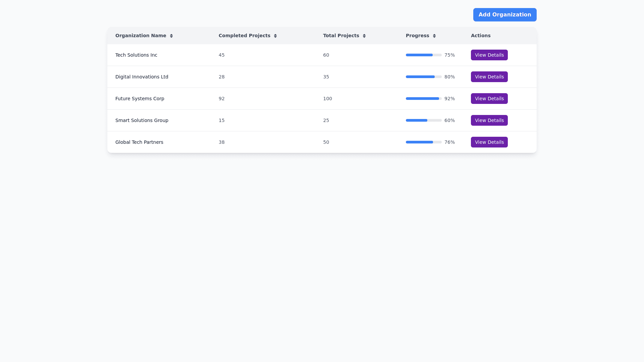
Task: Click the 80% progress bar
Action: pyautogui.click(x=424, y=77)
